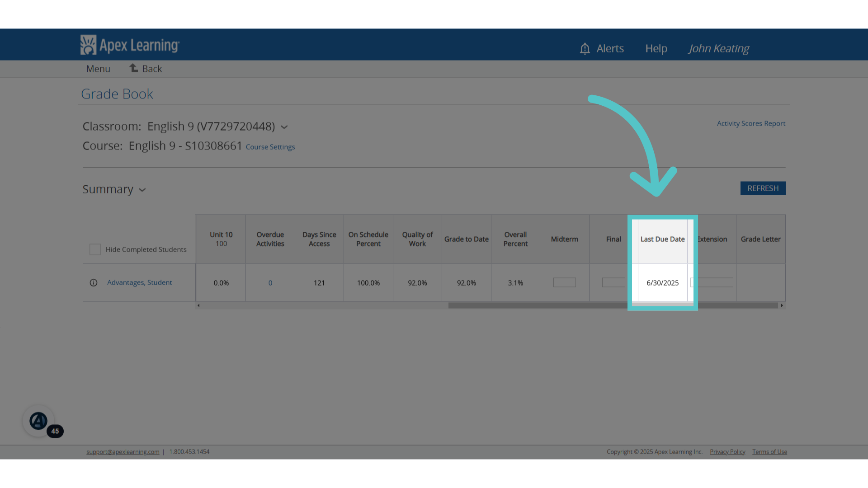Image resolution: width=868 pixels, height=488 pixels.
Task: Click the Alerts label
Action: [x=610, y=48]
